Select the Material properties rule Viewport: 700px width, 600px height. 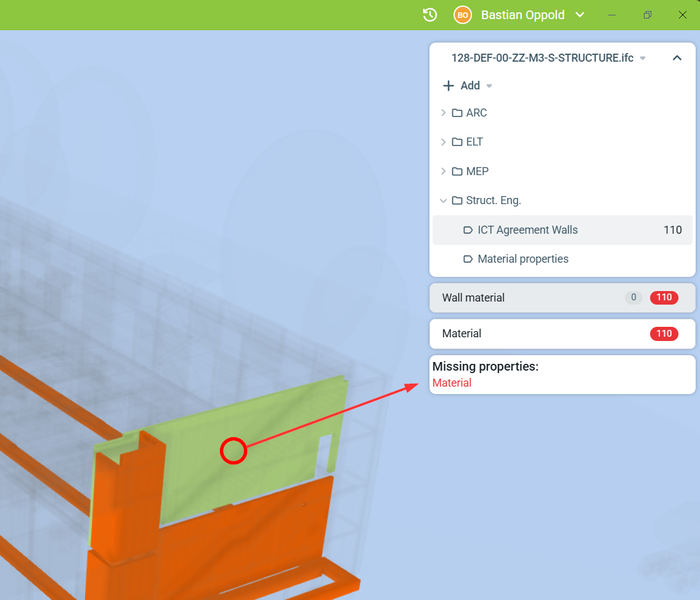523,259
